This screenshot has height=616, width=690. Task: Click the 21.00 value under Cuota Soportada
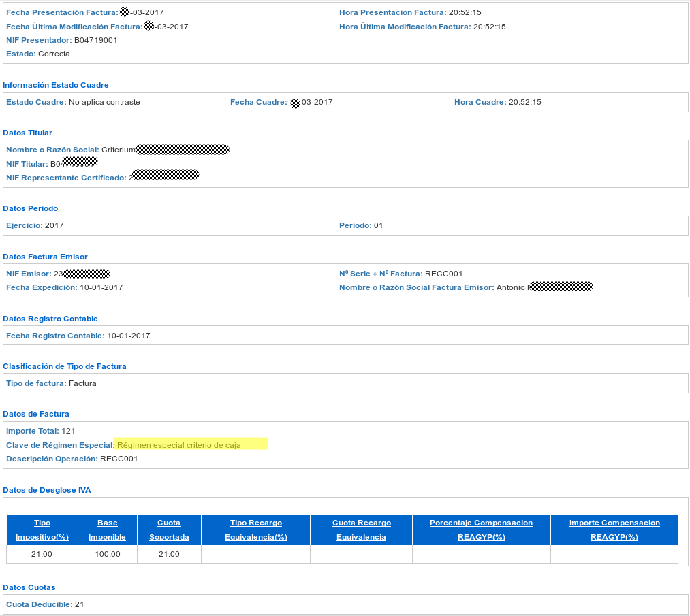click(x=169, y=554)
